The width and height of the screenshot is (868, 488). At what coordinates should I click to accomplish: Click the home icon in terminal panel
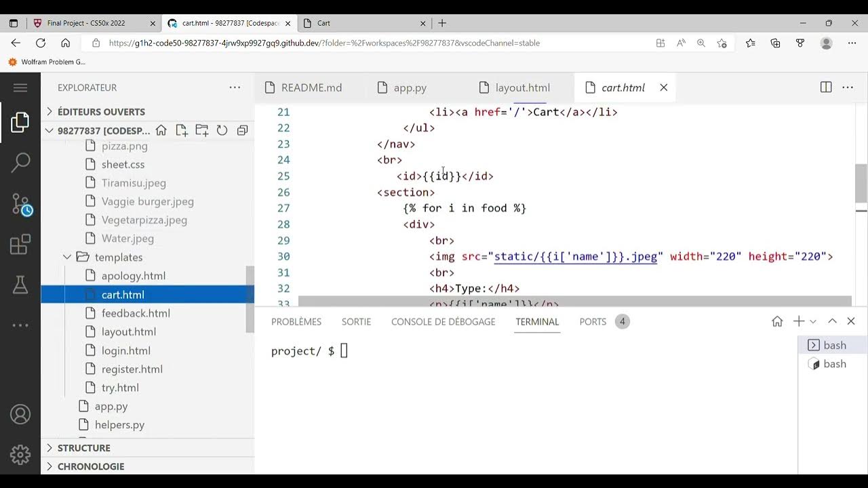(x=777, y=321)
